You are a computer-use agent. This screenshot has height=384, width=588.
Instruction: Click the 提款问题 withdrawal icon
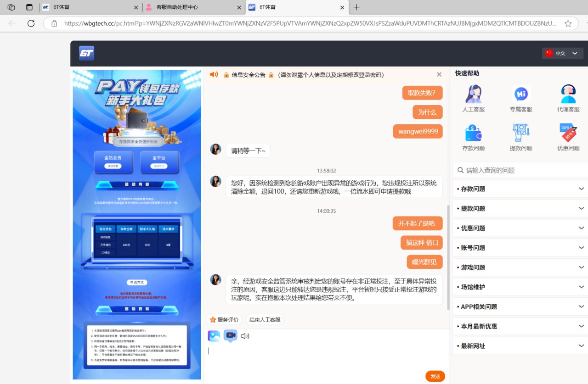point(521,133)
